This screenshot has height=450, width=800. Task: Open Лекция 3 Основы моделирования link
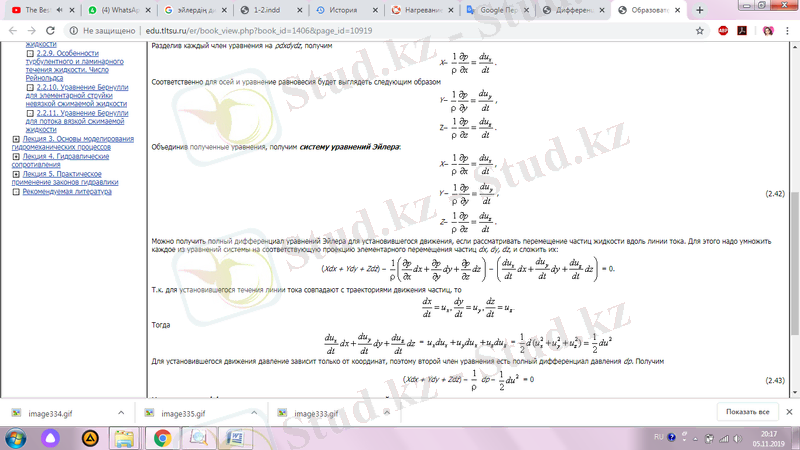pyautogui.click(x=73, y=143)
